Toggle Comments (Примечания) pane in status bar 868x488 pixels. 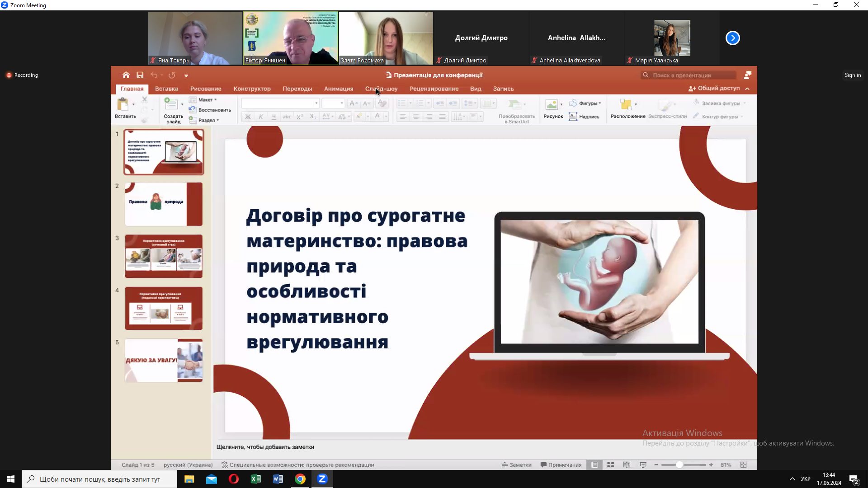click(561, 465)
